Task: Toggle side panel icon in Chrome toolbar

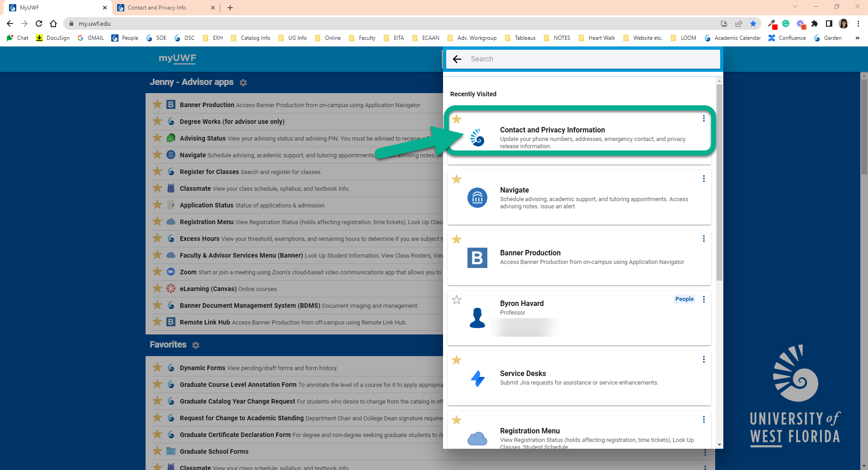Action: coord(829,23)
